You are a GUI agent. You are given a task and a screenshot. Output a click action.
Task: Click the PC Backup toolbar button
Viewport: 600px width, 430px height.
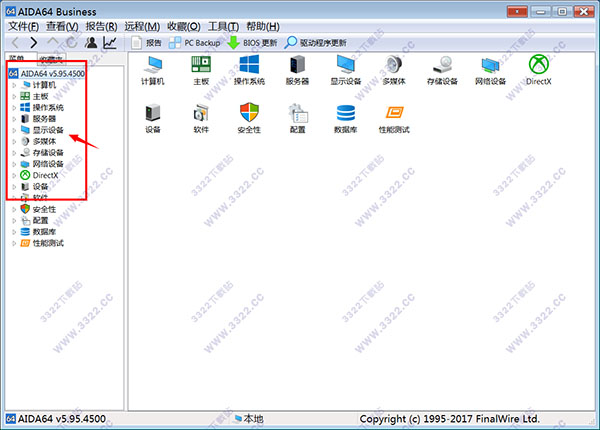195,42
